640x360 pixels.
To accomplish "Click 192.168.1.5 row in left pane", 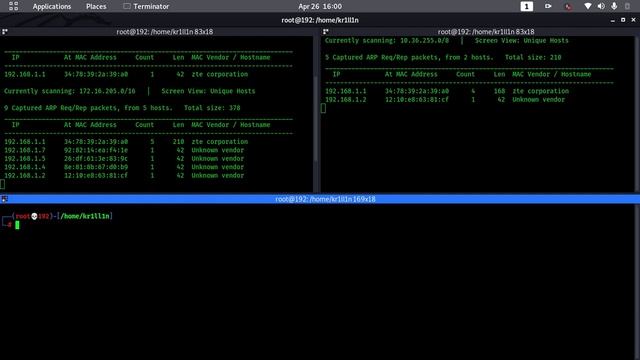I will [124, 159].
